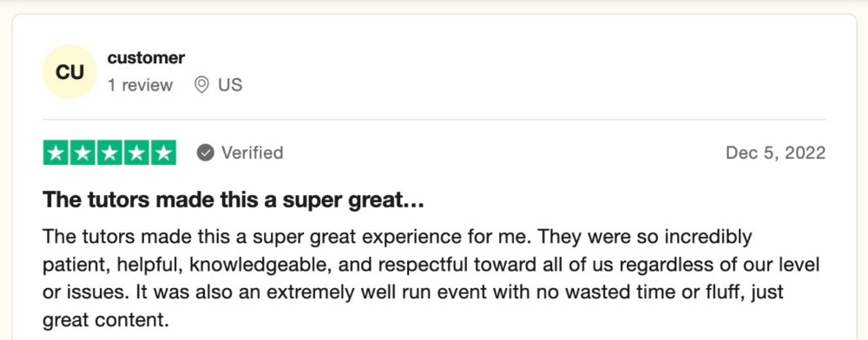Image resolution: width=868 pixels, height=340 pixels.
Task: Select the '1 review' count text
Action: tap(140, 85)
